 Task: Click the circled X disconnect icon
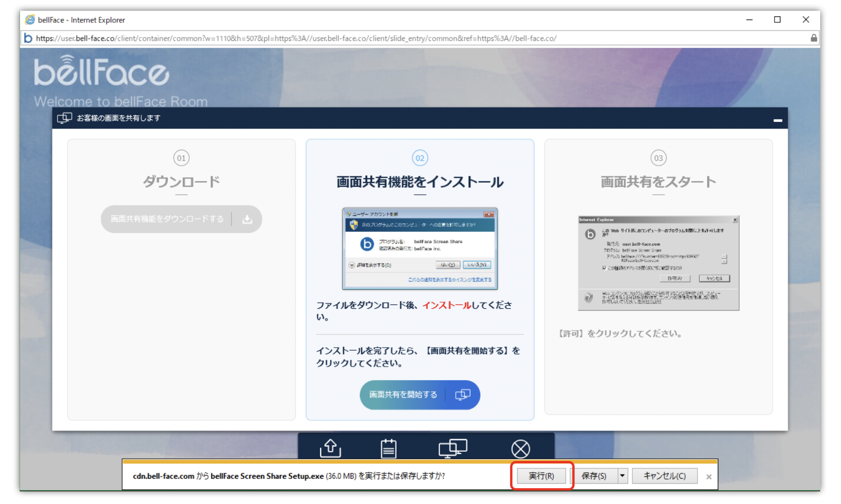pos(521,449)
